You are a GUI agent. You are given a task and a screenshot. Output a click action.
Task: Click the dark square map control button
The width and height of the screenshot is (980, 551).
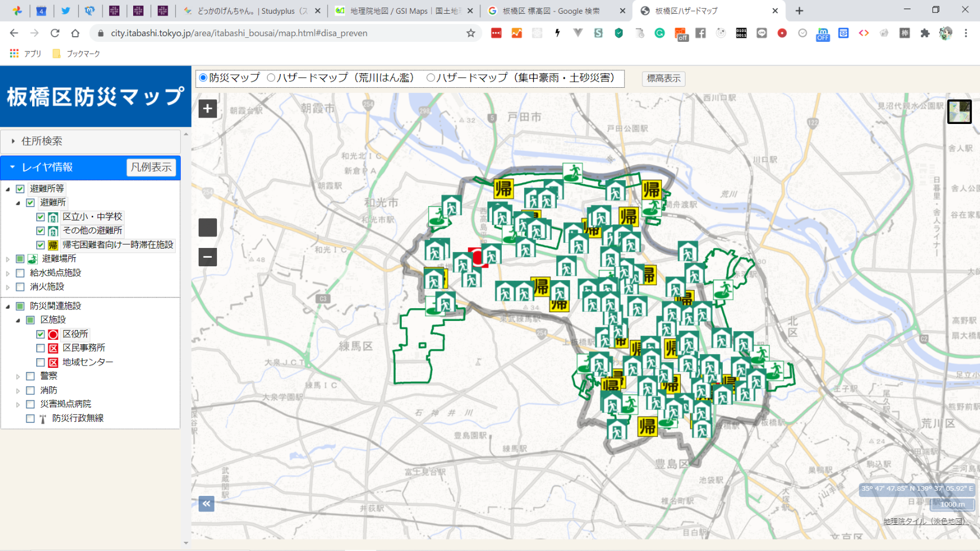[208, 227]
